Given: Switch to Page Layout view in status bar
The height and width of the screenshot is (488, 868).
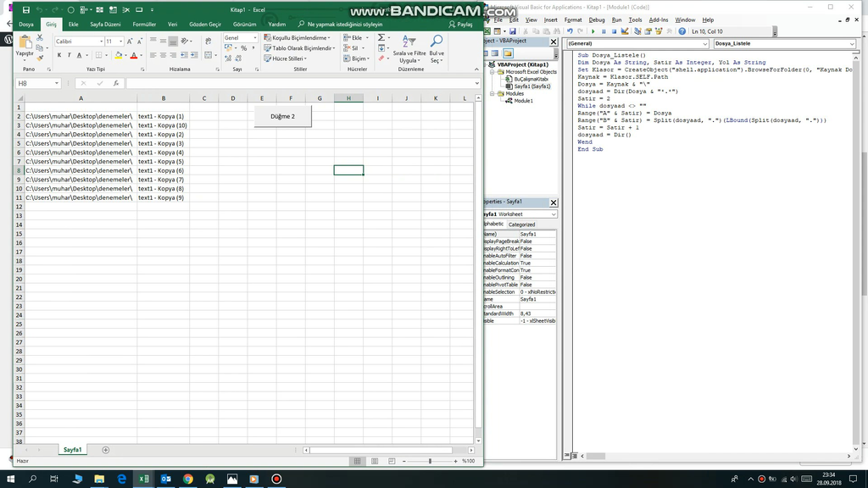Looking at the screenshot, I should [375, 461].
